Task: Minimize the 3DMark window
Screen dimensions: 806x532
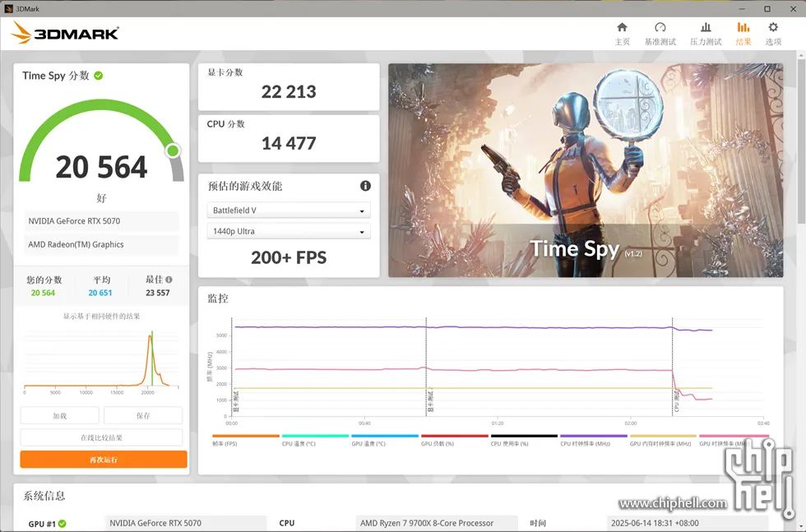Action: click(x=742, y=9)
